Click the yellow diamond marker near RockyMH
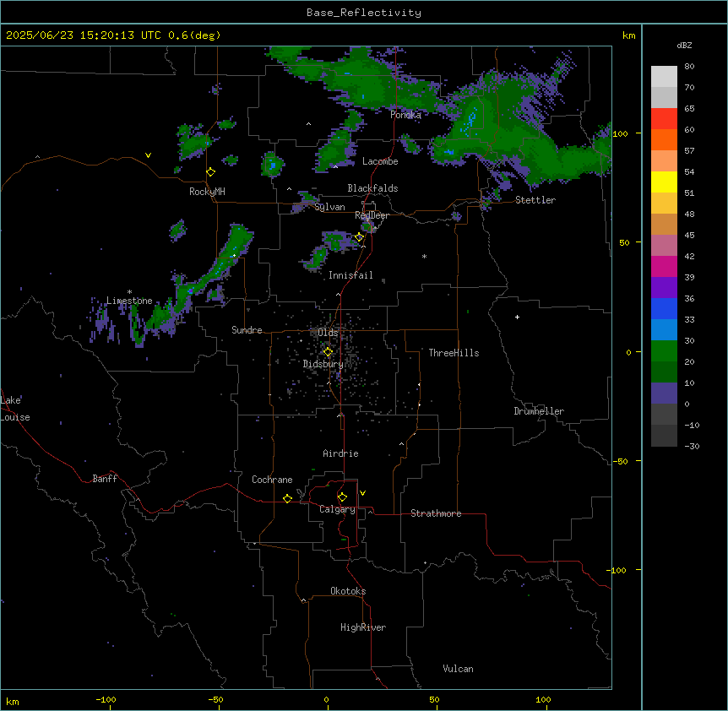The image size is (728, 711). point(211,172)
